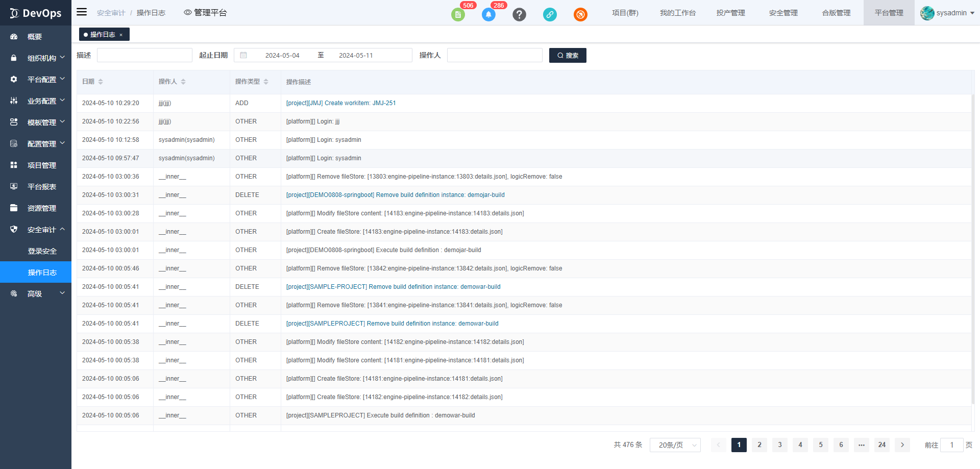Click the orange prohibited circle icon
980x469 pixels.
580,15
